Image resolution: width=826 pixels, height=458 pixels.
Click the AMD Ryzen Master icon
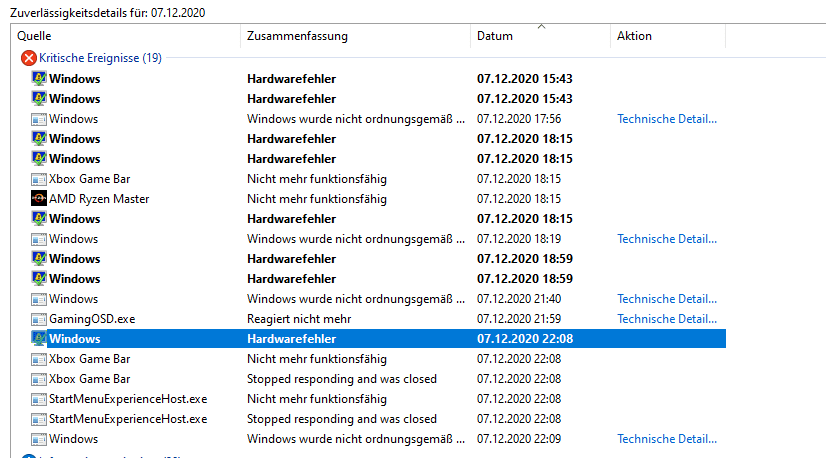click(39, 199)
